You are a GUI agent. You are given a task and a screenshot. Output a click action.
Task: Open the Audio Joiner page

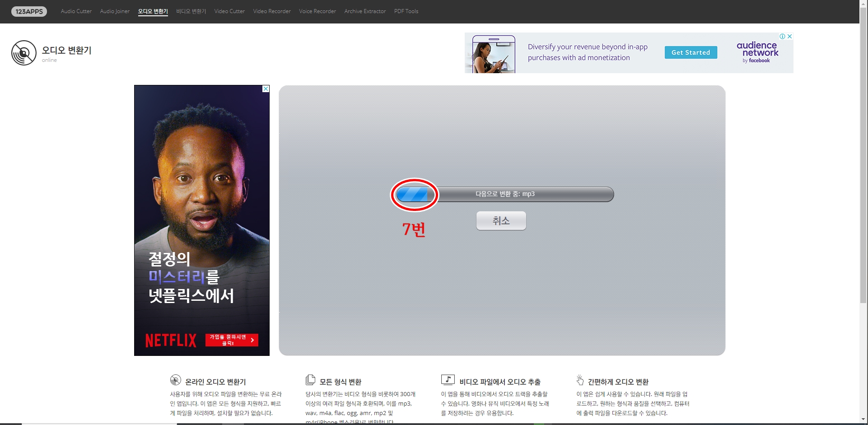coord(115,11)
